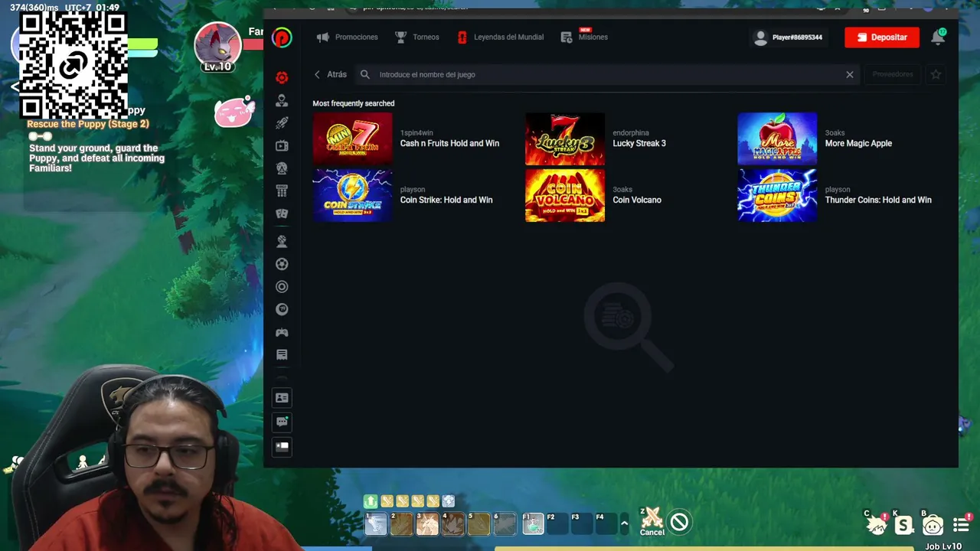Image resolution: width=980 pixels, height=551 pixels.
Task: Click the green up-arrow buff icon
Action: tap(371, 501)
